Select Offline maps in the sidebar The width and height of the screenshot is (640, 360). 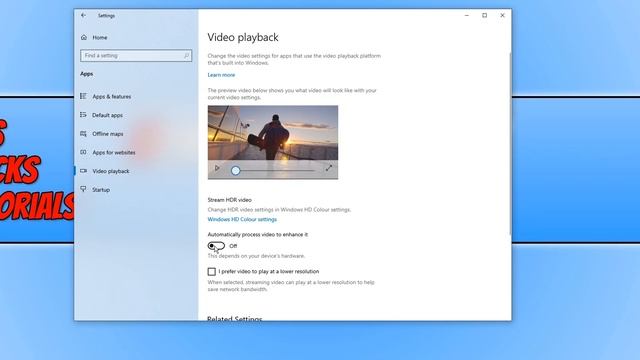(x=108, y=134)
